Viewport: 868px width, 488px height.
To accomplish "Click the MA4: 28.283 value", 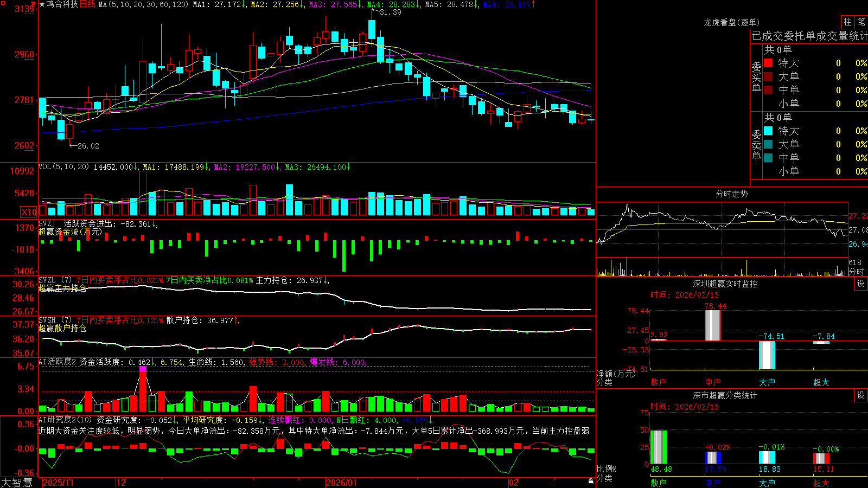I will point(393,4).
